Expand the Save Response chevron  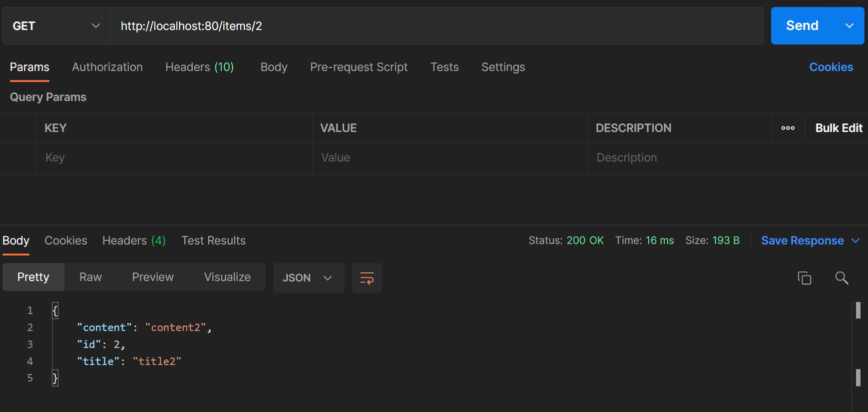[856, 240]
